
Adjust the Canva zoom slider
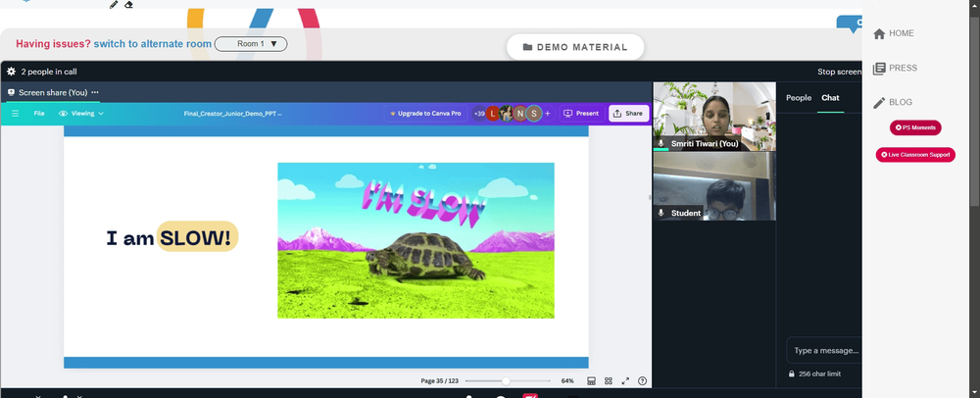tap(506, 381)
